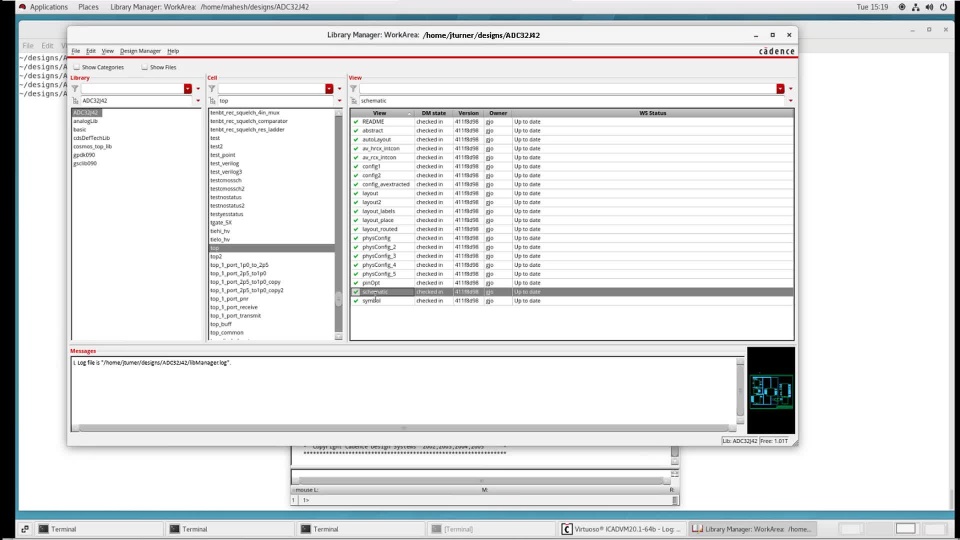The height and width of the screenshot is (540, 960).
Task: Expand Cell filter options arrow
Action: point(340,89)
